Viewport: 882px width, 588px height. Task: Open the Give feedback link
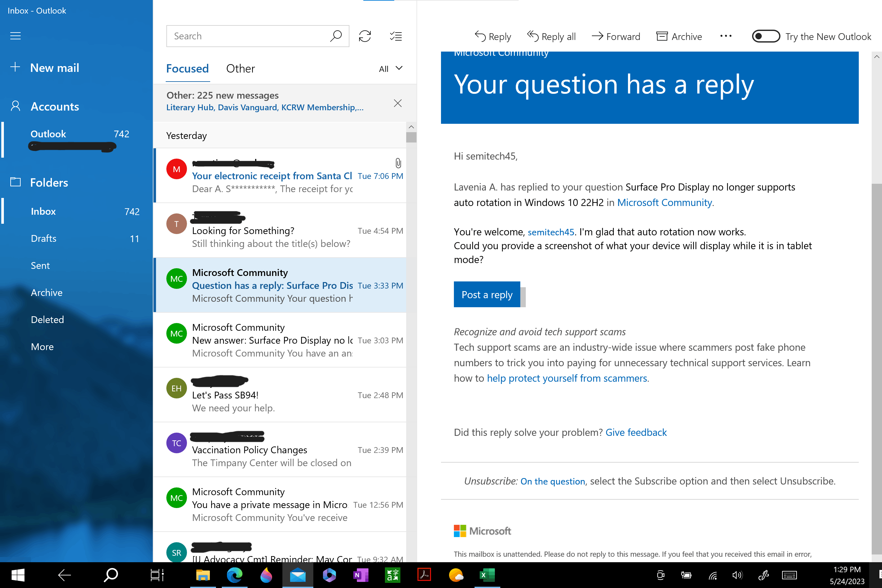pos(636,432)
